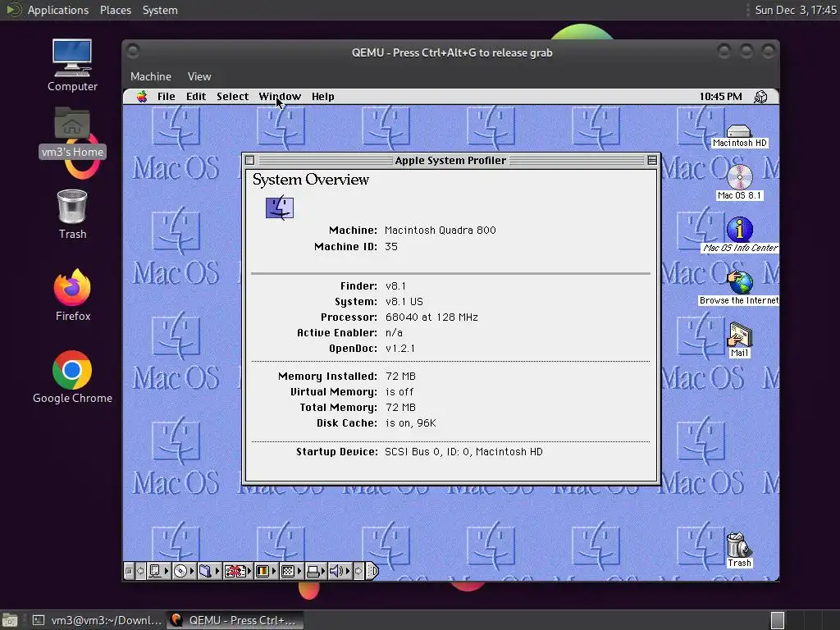Viewport: 840px width, 630px height.
Task: Open the Mac OS File menu
Action: tap(166, 97)
